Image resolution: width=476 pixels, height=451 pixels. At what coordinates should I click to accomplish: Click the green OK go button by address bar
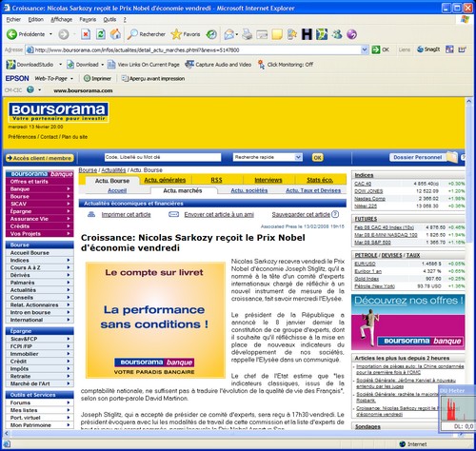click(381, 49)
